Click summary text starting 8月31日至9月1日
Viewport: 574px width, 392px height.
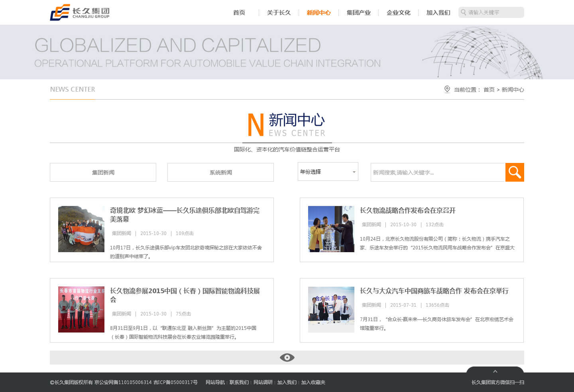click(183, 333)
